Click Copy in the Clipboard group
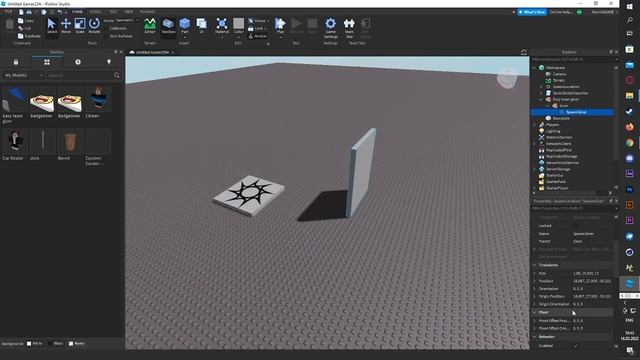The height and width of the screenshot is (360, 640). coord(25,21)
